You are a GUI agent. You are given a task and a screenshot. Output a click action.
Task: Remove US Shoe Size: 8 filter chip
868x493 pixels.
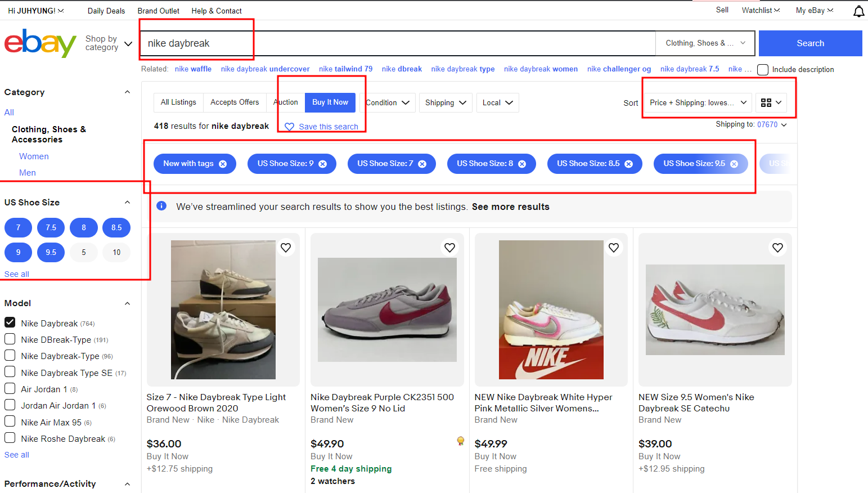[522, 164]
